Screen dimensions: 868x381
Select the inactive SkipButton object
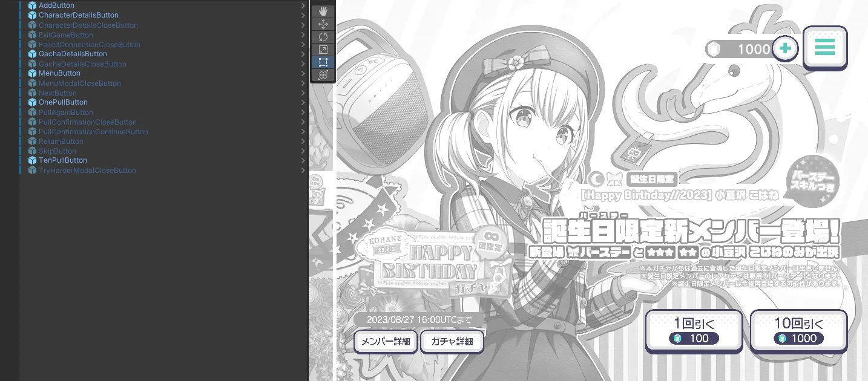(57, 151)
